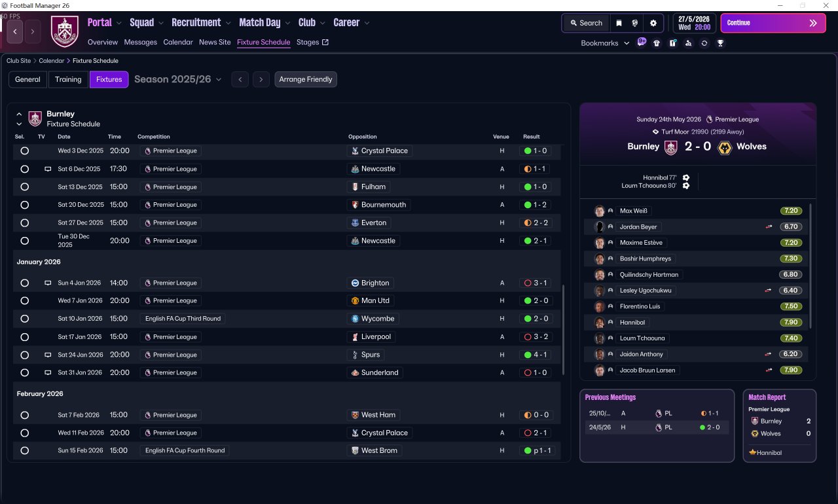The height and width of the screenshot is (504, 838).
Task: Go to next season arrow button
Action: (x=261, y=79)
